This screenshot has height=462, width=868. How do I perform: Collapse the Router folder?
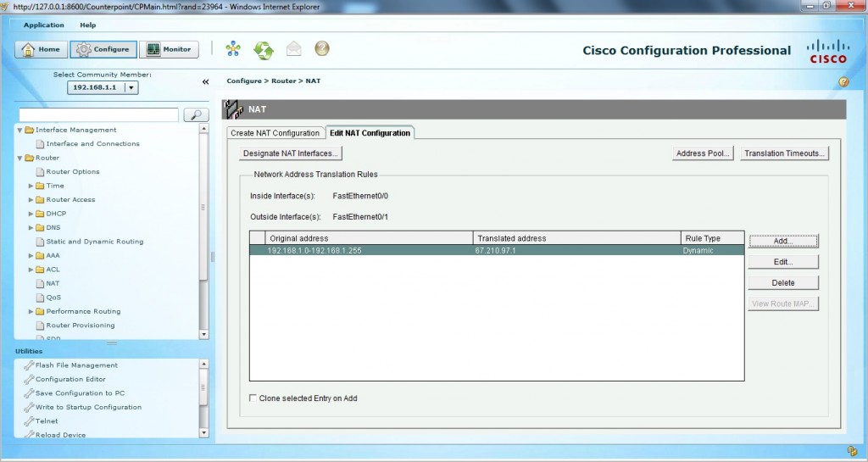point(20,159)
